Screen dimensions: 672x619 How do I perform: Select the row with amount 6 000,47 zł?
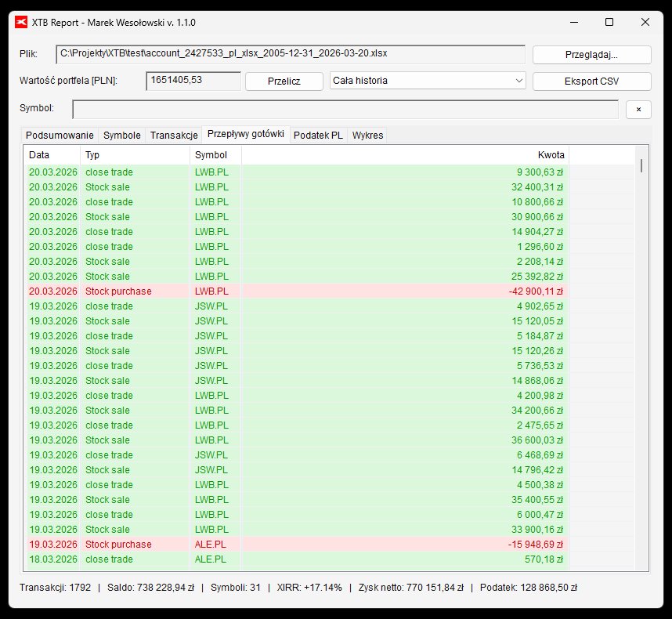pyautogui.click(x=296, y=515)
